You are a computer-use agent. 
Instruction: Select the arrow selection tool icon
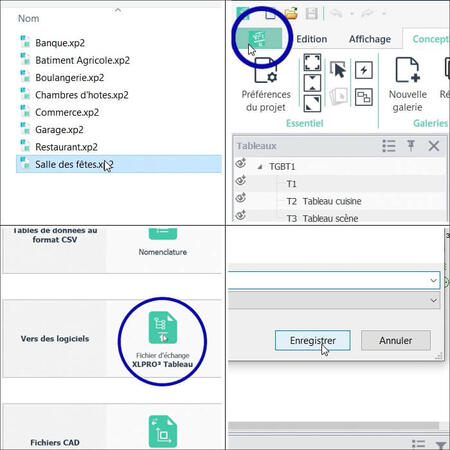coord(338,70)
